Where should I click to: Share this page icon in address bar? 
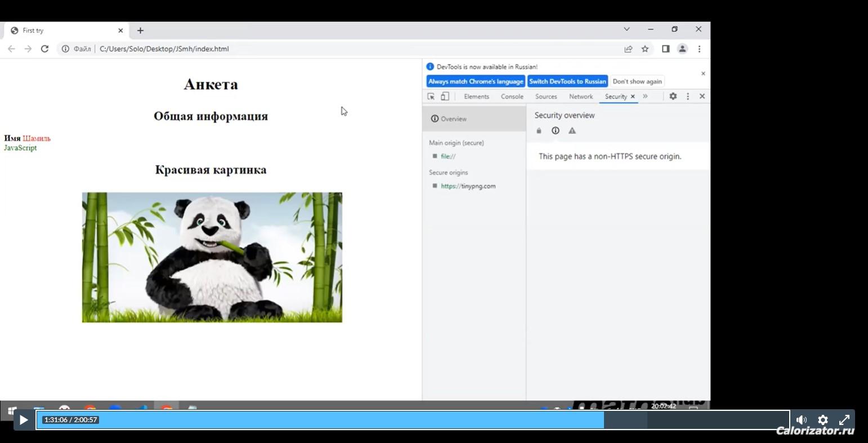[628, 49]
